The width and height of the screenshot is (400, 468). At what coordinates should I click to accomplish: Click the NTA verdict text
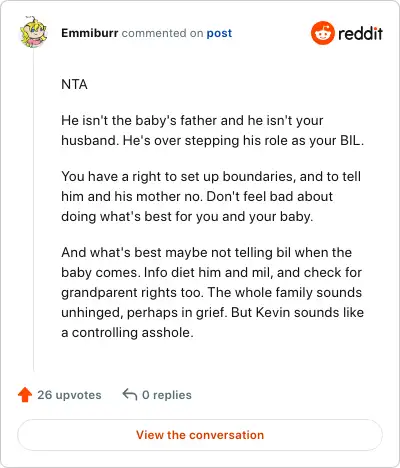coord(74,84)
